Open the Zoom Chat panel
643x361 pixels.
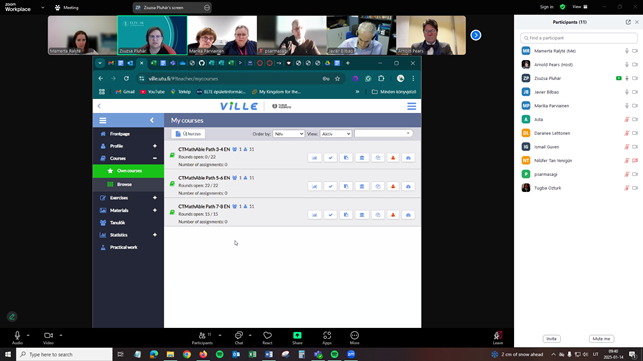pyautogui.click(x=239, y=338)
